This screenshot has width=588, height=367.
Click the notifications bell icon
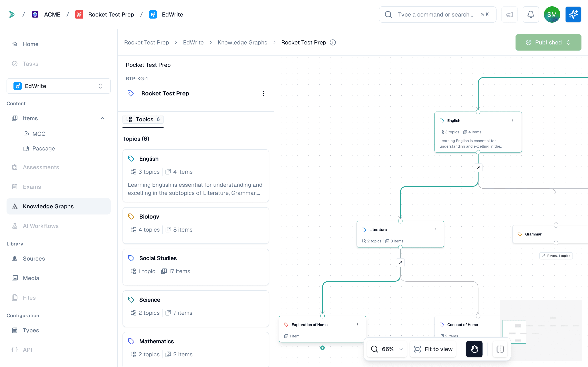coord(531,14)
